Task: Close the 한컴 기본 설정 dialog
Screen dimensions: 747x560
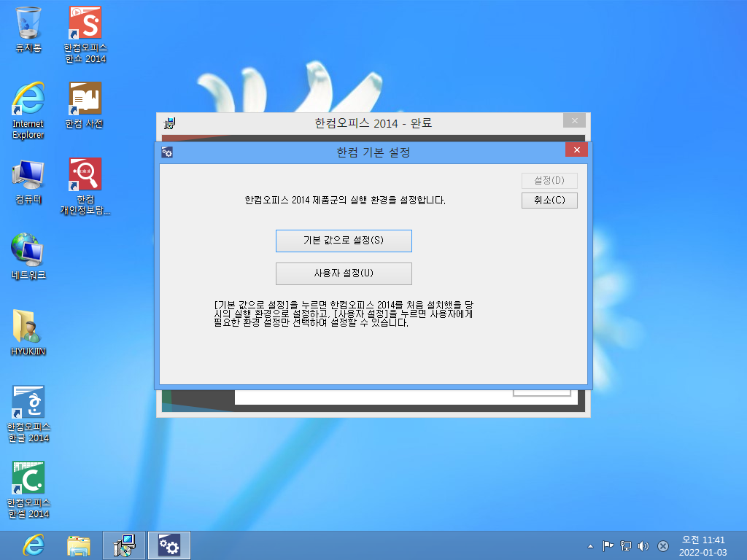Action: 576,150
